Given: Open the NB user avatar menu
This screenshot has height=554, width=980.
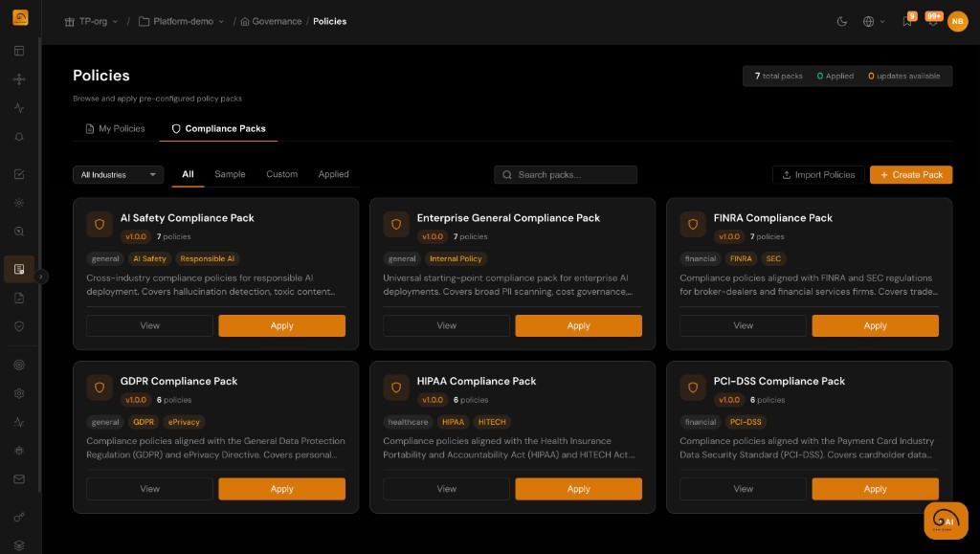Looking at the screenshot, I should 957,21.
